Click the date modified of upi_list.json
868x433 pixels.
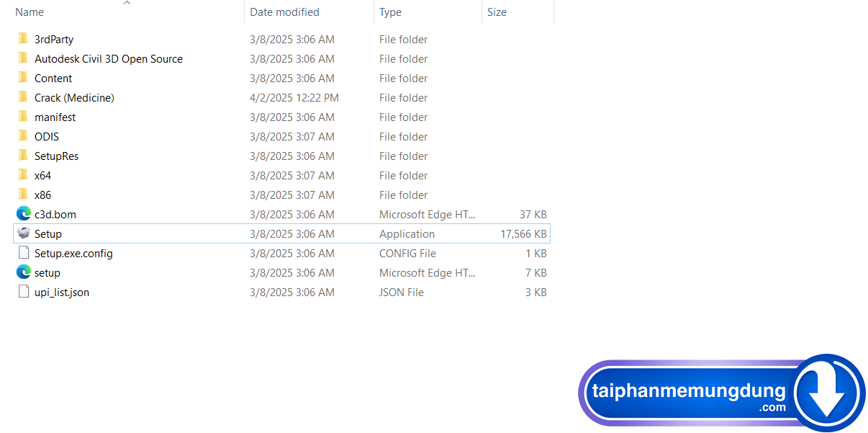coord(292,293)
